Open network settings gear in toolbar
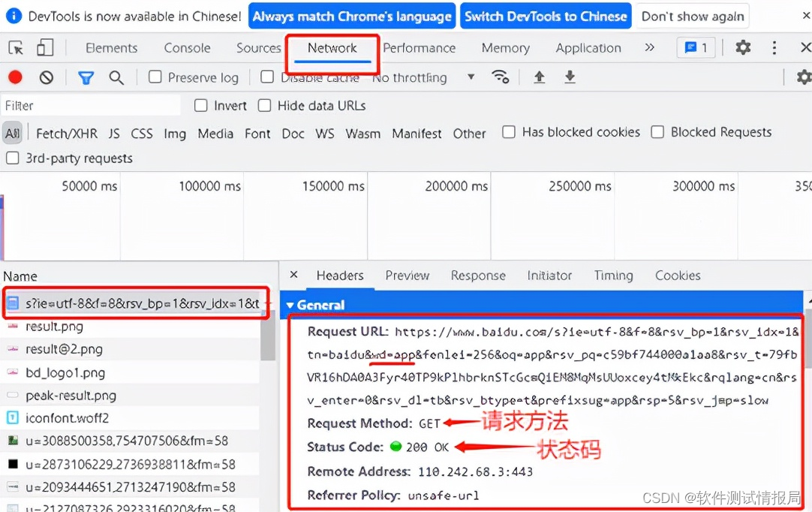Screen dimensions: 812x512 804,77
